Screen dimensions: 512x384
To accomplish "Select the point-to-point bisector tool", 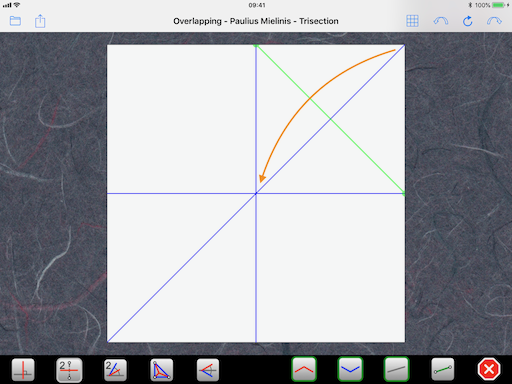I will [69, 369].
